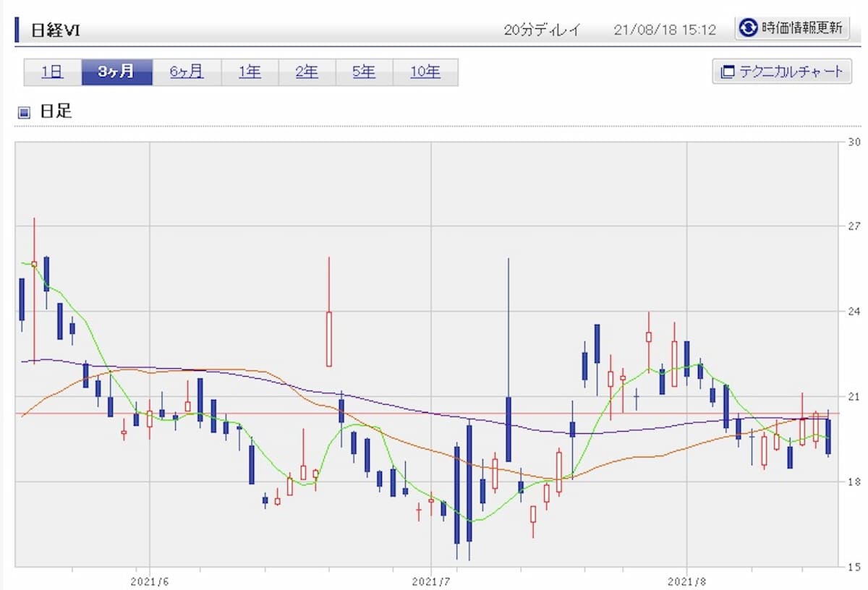The image size is (868, 590).
Task: Open the 6ヶ月 chart range
Action: [187, 72]
